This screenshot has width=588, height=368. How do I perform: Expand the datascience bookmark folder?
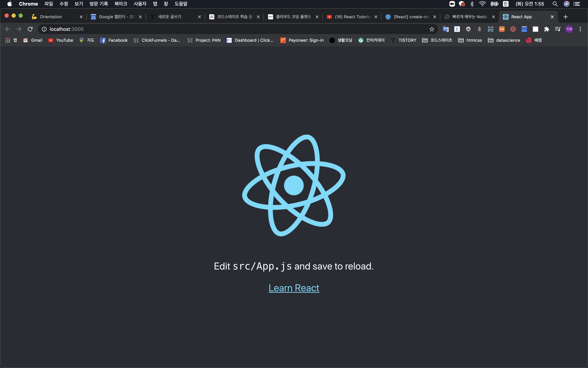(x=504, y=40)
